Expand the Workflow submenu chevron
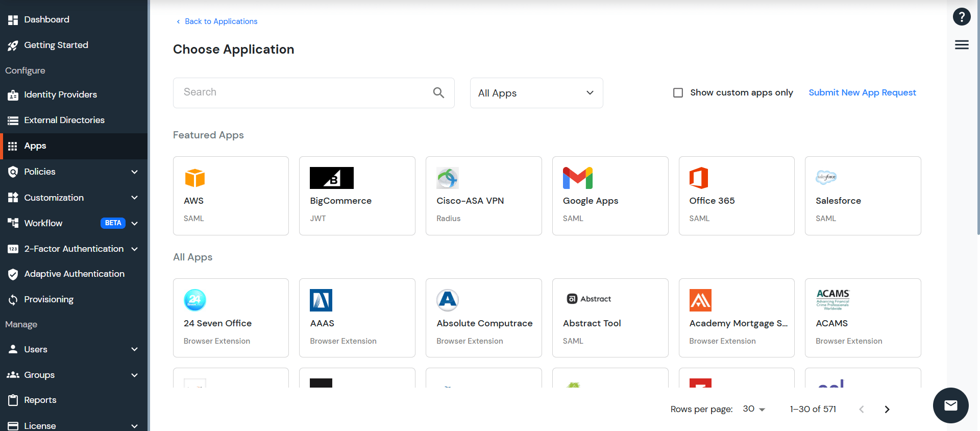980x431 pixels. coord(135,224)
